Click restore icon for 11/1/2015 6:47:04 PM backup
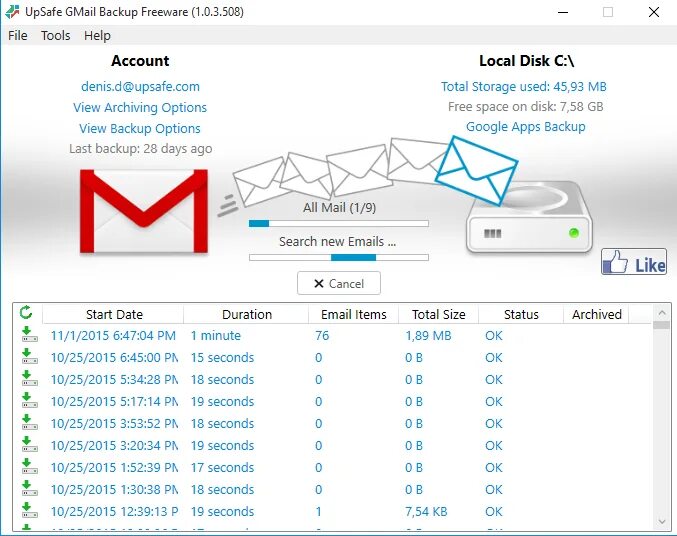Image resolution: width=677 pixels, height=536 pixels. point(29,334)
